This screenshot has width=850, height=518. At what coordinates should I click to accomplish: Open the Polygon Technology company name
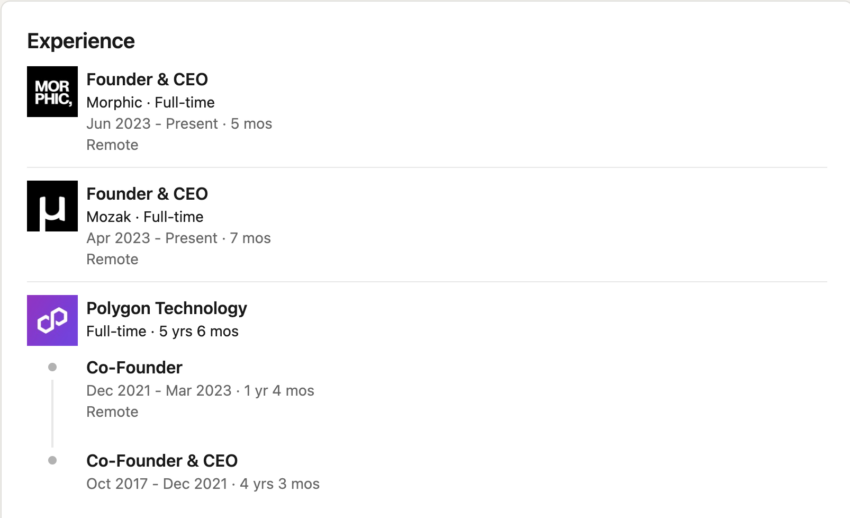coord(166,308)
